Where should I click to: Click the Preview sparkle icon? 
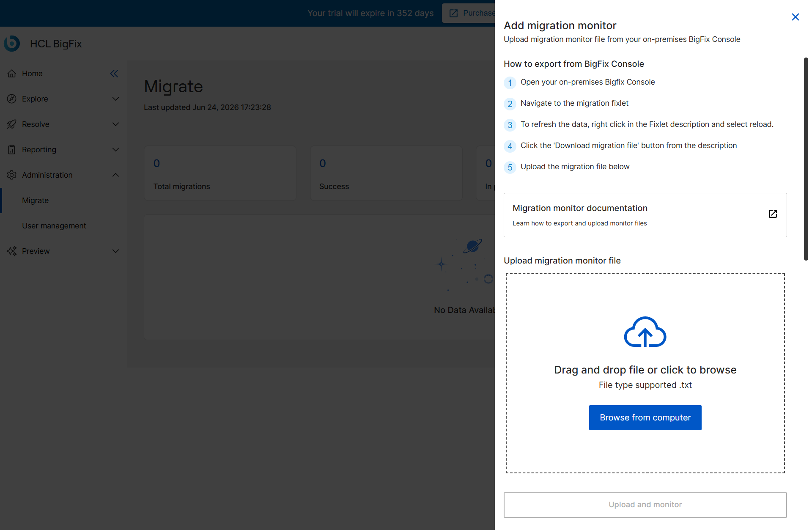point(12,251)
